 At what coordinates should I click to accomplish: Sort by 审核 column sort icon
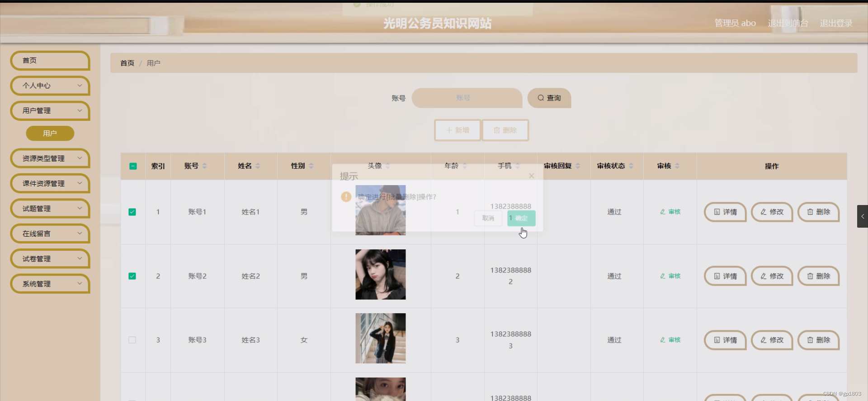pos(677,166)
